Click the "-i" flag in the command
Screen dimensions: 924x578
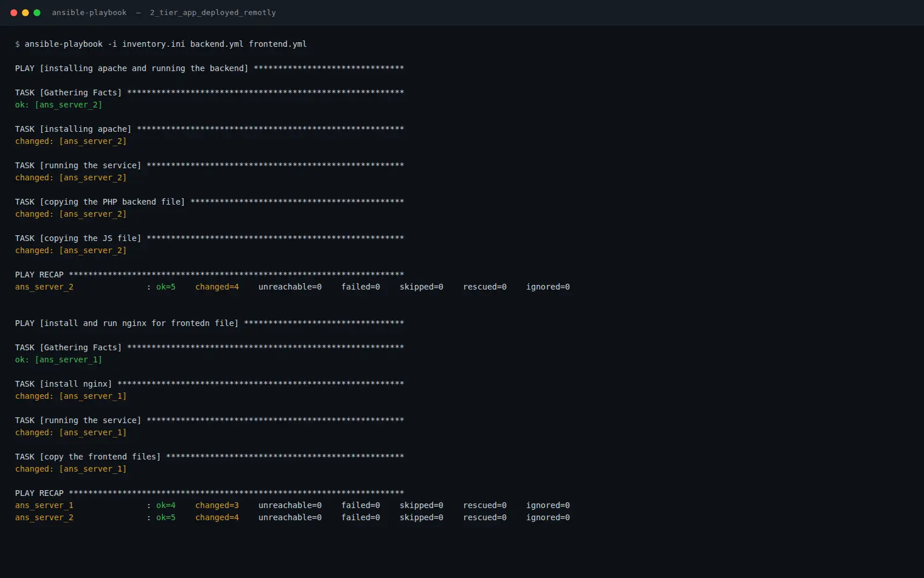[x=112, y=44]
